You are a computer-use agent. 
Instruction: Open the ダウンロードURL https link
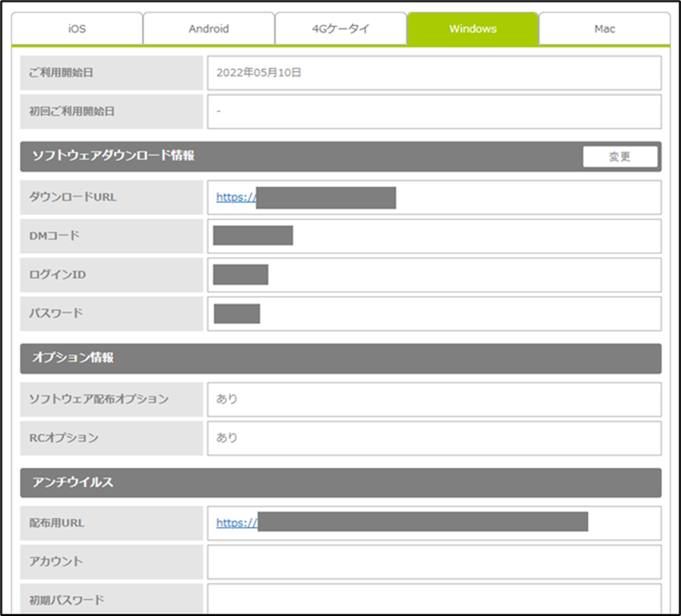point(236,197)
